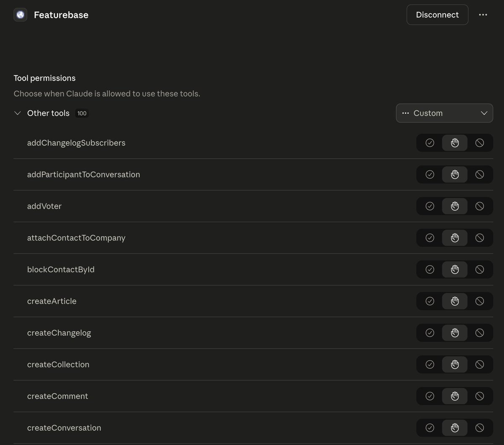Viewport: 504px width, 445px height.
Task: Disconnect the Featurebase connector
Action: 437,15
